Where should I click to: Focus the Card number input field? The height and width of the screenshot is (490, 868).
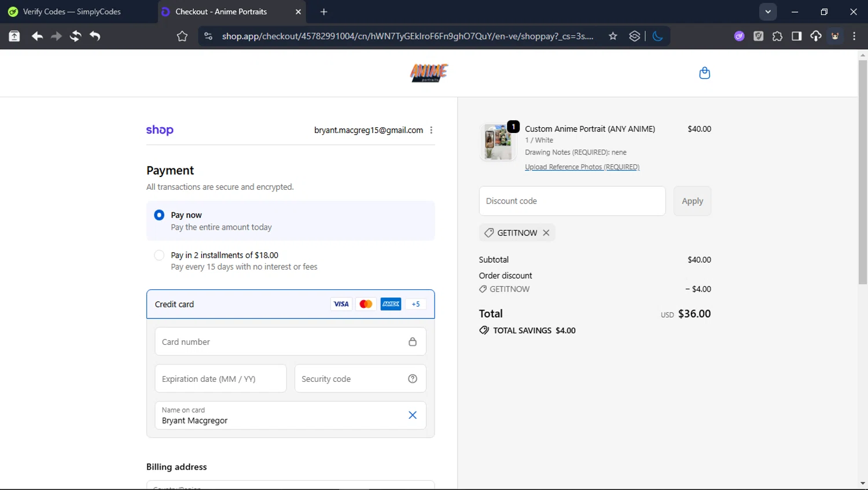point(281,342)
